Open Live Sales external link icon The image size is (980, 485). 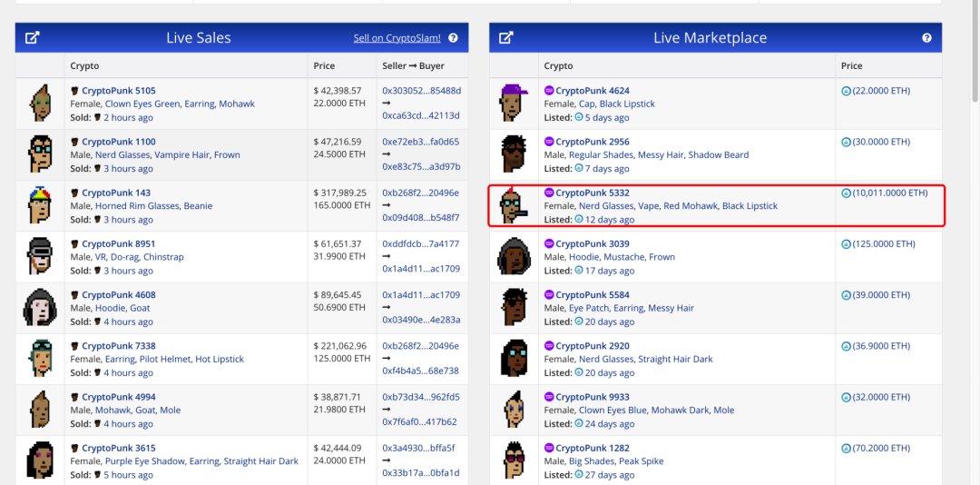[x=33, y=37]
